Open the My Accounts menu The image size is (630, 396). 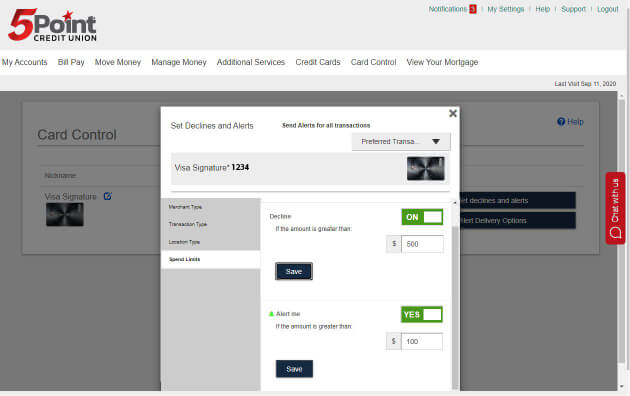(25, 62)
